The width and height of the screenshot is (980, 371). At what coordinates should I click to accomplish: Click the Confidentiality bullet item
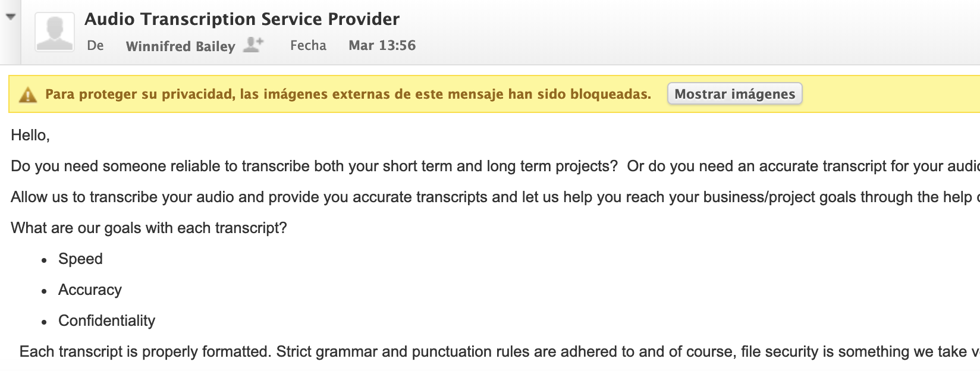click(106, 321)
